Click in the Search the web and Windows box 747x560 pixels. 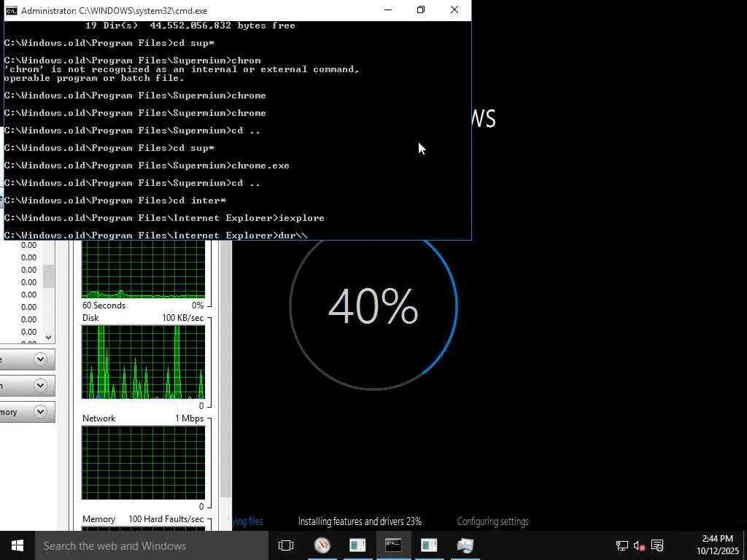click(x=152, y=545)
